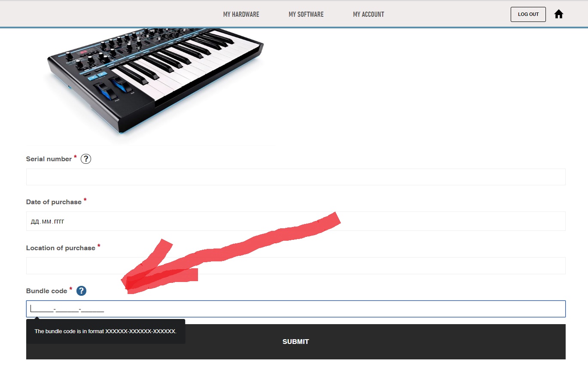Select the ГГГГ year segment of date
Image resolution: width=588 pixels, height=371 pixels.
pos(59,222)
